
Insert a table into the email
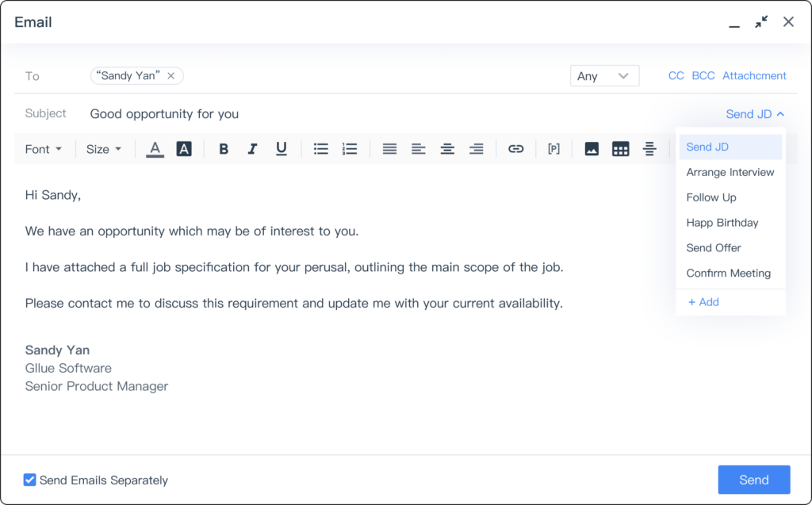(x=621, y=148)
